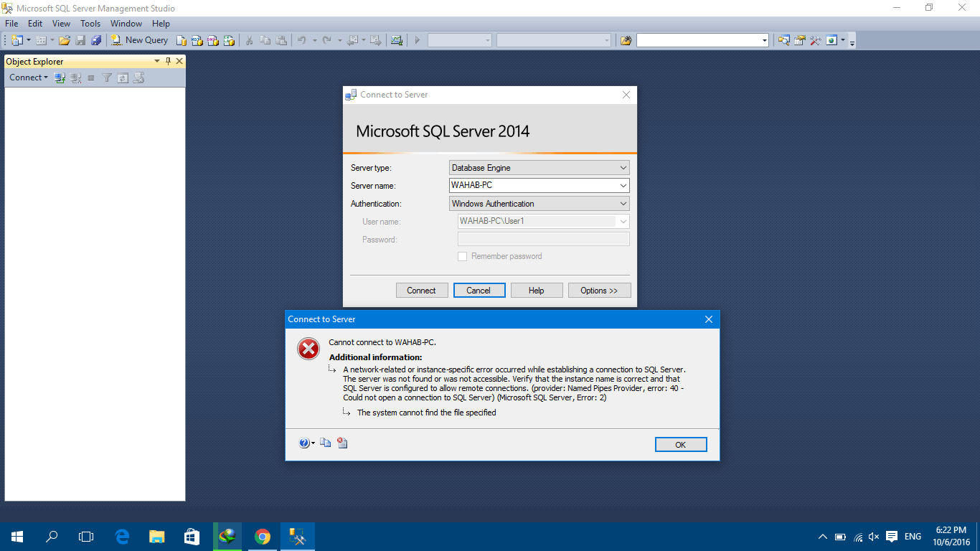980x551 pixels.
Task: Click the taskbar search icon
Action: 52,537
